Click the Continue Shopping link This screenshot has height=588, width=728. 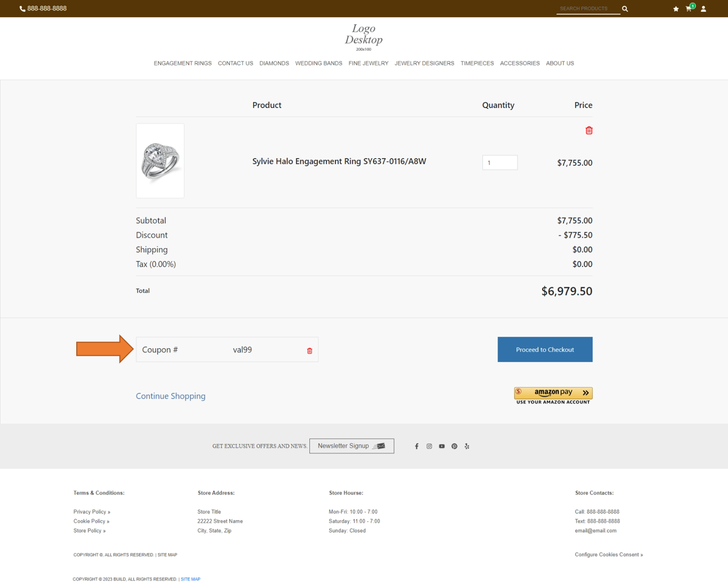click(170, 396)
